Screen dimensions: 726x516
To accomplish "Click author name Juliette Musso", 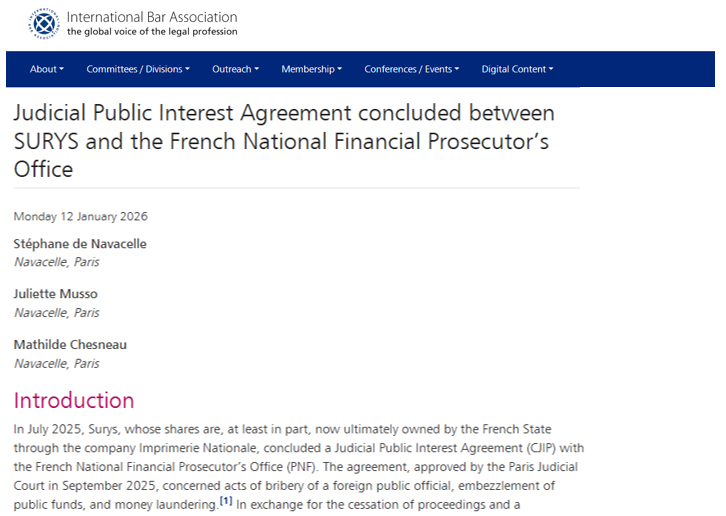I will point(56,294).
